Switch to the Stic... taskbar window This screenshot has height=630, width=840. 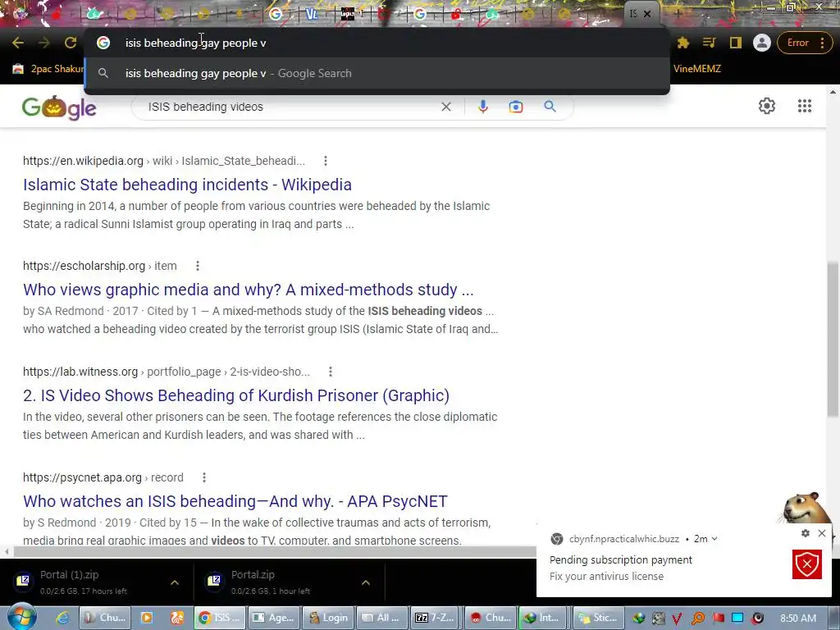(x=598, y=618)
